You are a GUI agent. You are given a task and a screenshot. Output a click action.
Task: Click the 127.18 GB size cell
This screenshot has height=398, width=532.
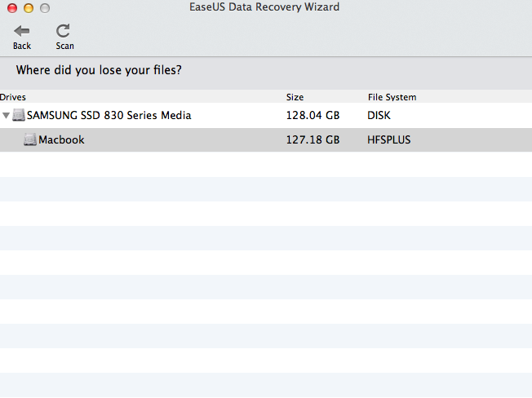[313, 139]
